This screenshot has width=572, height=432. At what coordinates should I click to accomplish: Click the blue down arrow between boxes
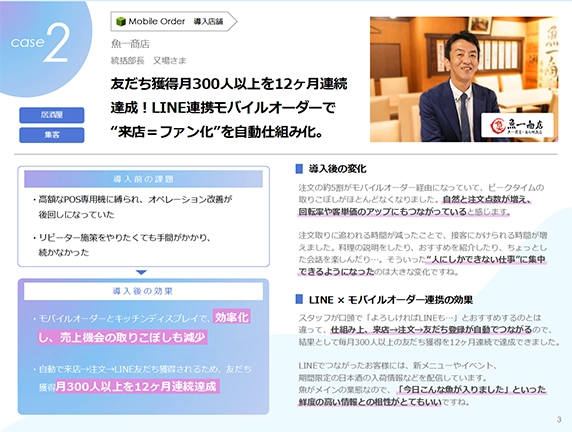[x=141, y=272]
